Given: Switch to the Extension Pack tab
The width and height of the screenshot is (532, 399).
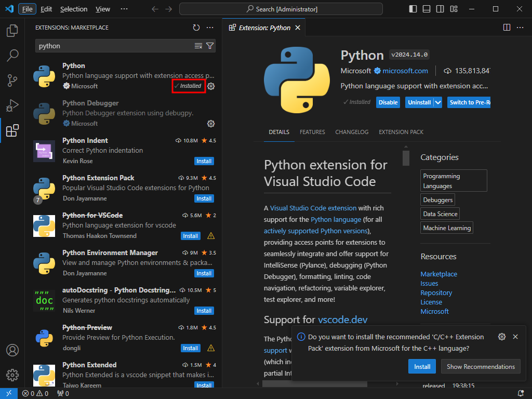Looking at the screenshot, I should click(x=401, y=132).
